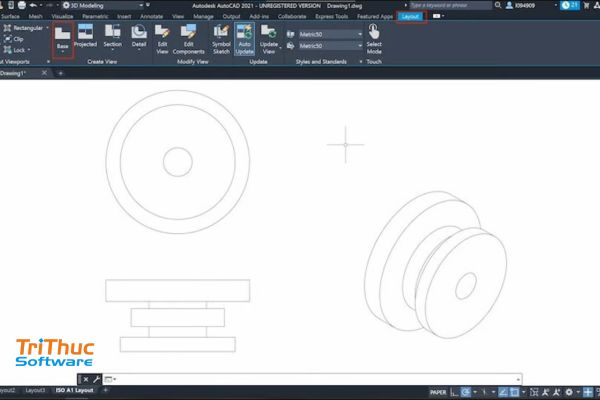This screenshot has height=400, width=600.
Task: Open the Edit Components tool
Action: tap(188, 39)
